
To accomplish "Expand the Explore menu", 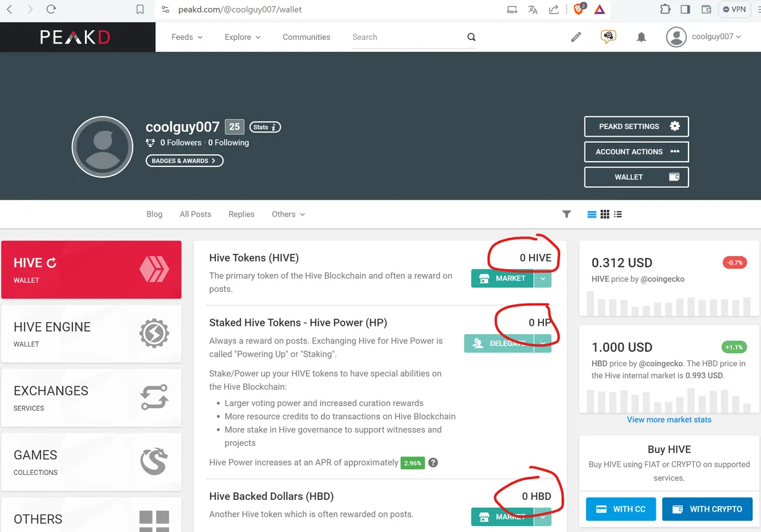I will click(x=243, y=37).
